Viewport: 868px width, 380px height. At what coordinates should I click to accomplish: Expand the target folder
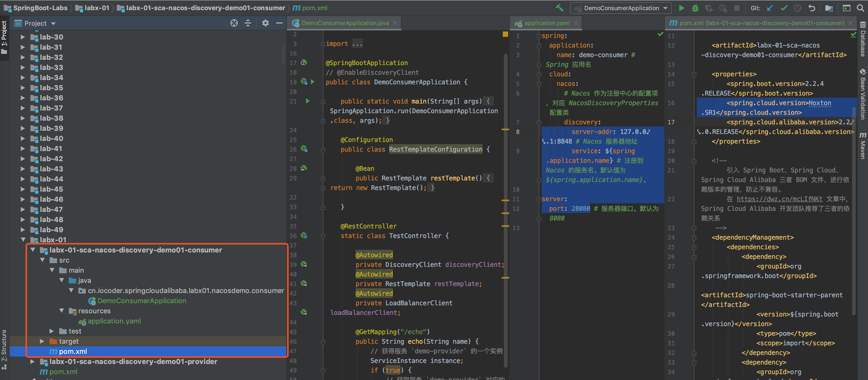[x=42, y=341]
